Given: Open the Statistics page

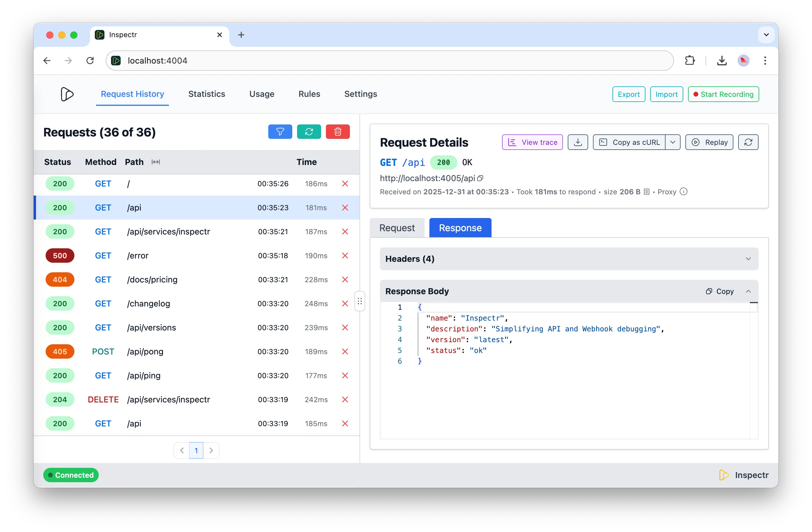Looking at the screenshot, I should (x=206, y=94).
